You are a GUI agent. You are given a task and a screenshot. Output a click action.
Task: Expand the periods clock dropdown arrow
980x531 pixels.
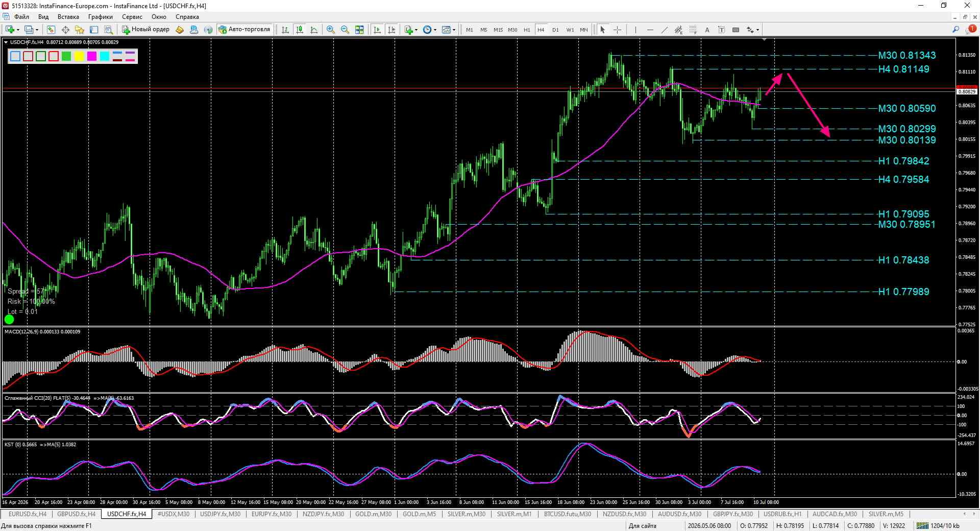coord(435,30)
